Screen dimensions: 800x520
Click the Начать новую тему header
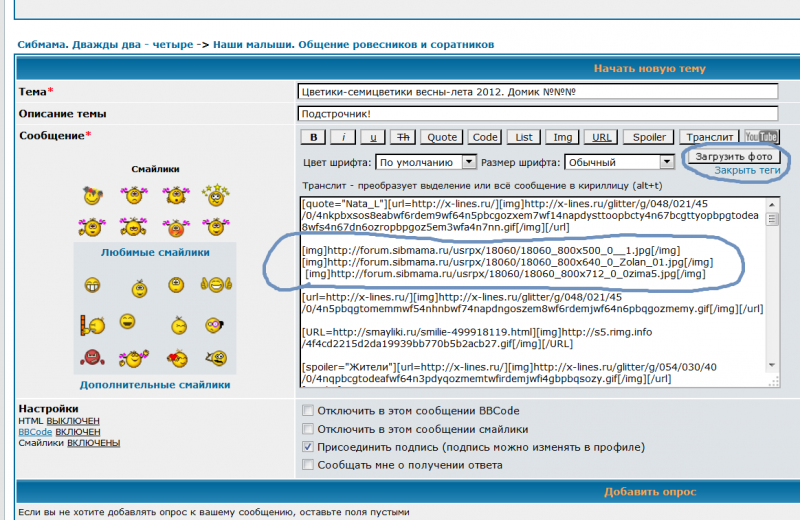pyautogui.click(x=649, y=68)
